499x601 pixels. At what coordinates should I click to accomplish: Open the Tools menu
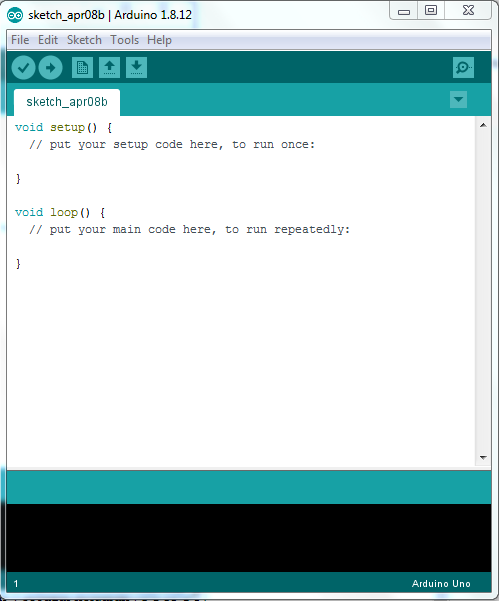pos(125,40)
